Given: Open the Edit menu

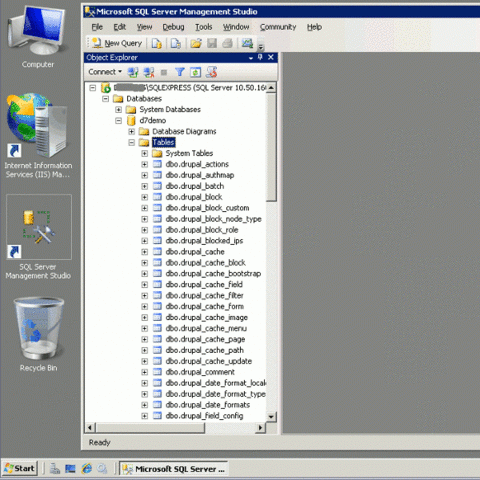Looking at the screenshot, I should point(120,27).
